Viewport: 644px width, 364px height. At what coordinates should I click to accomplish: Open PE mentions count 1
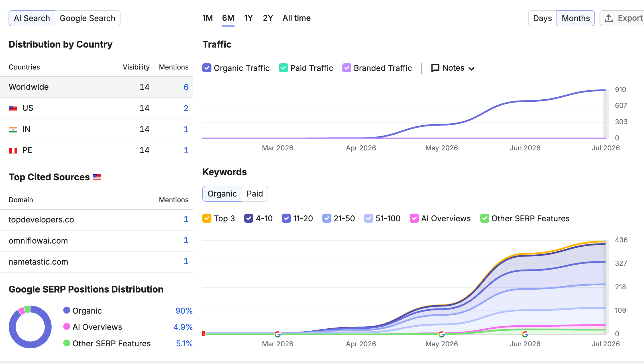tap(186, 150)
